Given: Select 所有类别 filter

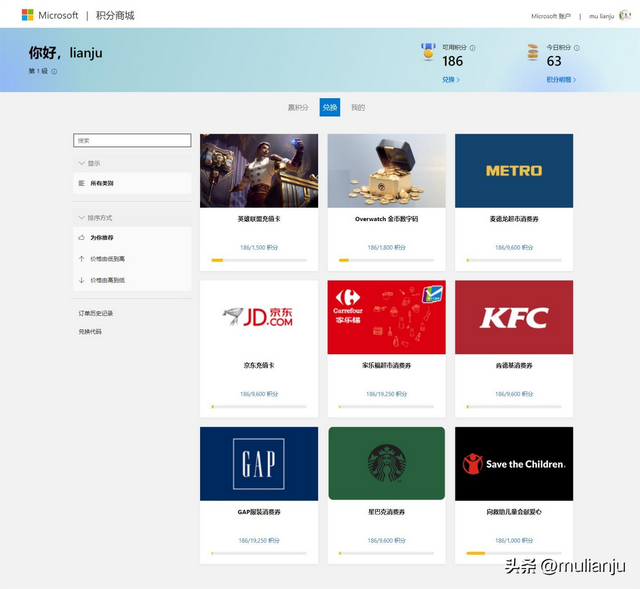Looking at the screenshot, I should [132, 183].
